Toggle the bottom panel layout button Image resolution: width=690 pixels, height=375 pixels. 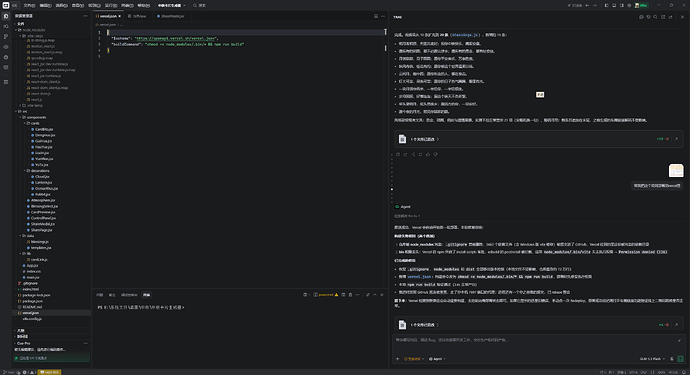(614, 5)
